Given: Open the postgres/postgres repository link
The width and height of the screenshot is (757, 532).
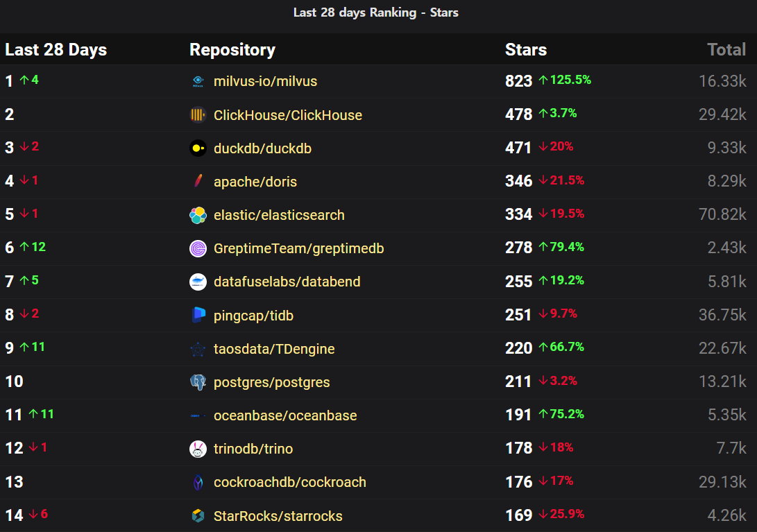Looking at the screenshot, I should pos(271,382).
